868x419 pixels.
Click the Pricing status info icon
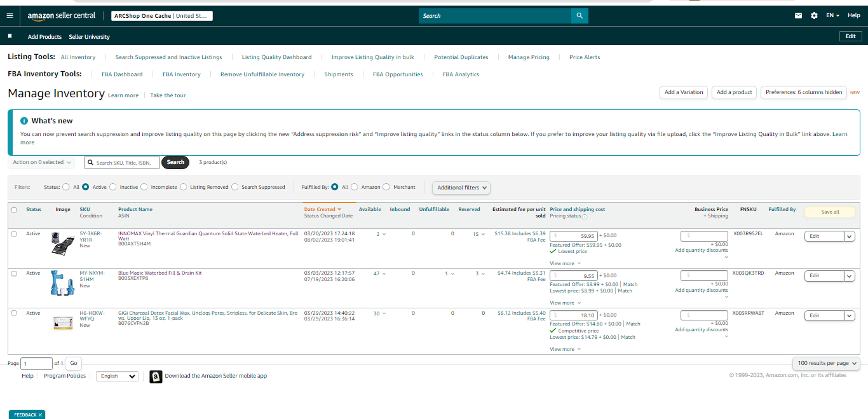(585, 217)
